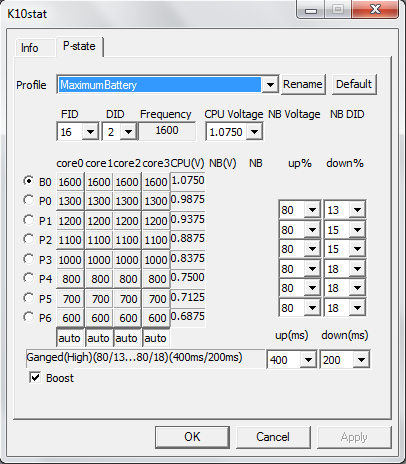Click the Cancel button
The width and height of the screenshot is (406, 464).
[273, 437]
